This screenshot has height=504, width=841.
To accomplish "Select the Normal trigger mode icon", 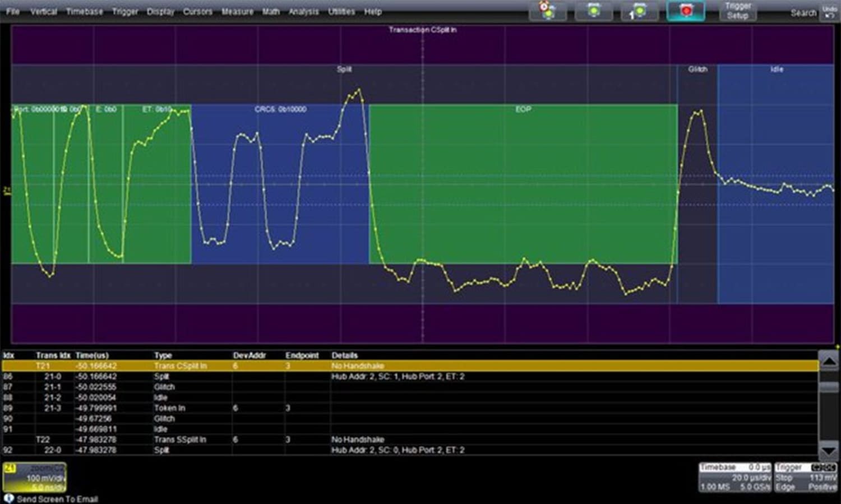I will (593, 10).
